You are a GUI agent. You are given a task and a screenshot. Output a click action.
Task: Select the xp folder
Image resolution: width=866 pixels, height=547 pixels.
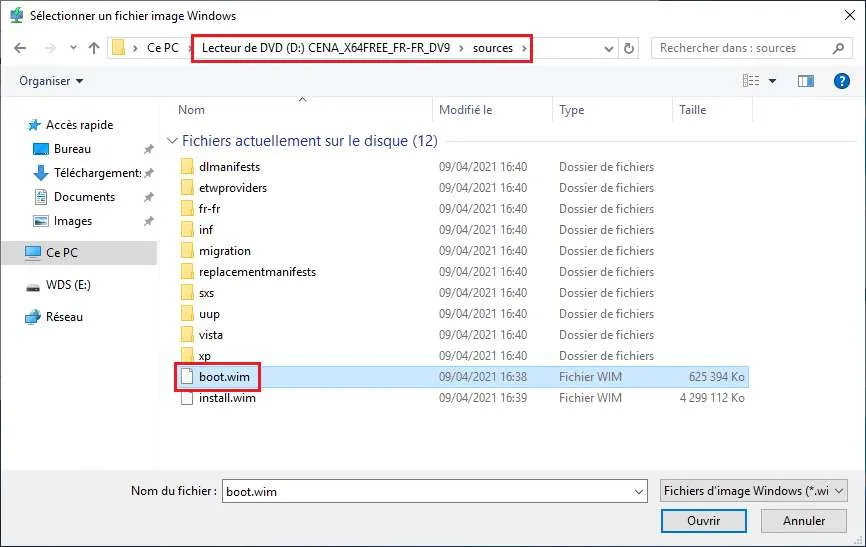tap(204, 356)
